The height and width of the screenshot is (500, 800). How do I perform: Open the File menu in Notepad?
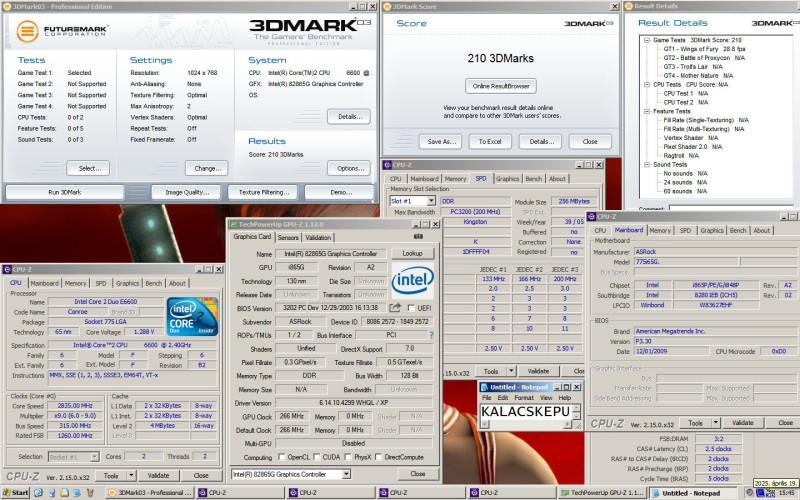click(487, 397)
